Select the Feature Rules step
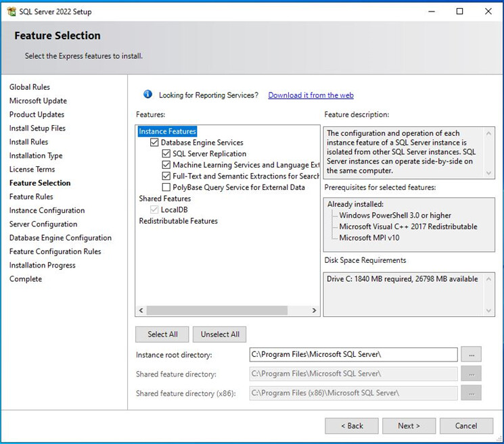This screenshot has width=504, height=444. pos(31,197)
